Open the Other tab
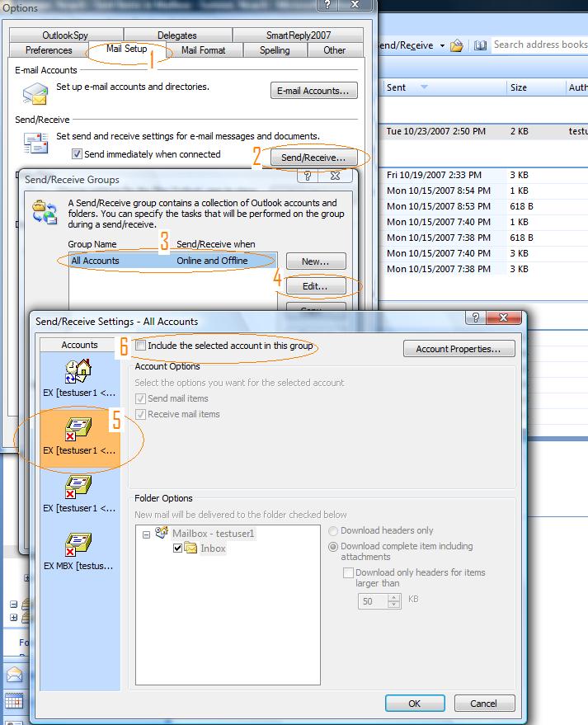The height and width of the screenshot is (725, 588). pyautogui.click(x=334, y=50)
